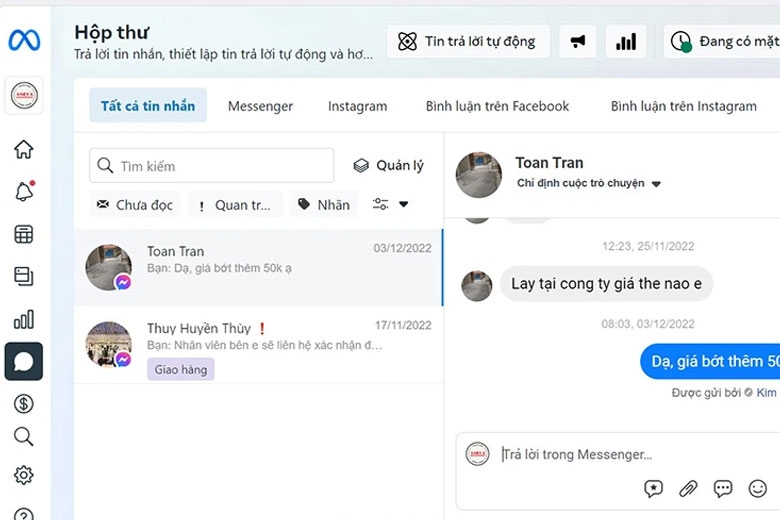Click the Quản lý button
Screen dimensions: 780x520
pyautogui.click(x=389, y=165)
